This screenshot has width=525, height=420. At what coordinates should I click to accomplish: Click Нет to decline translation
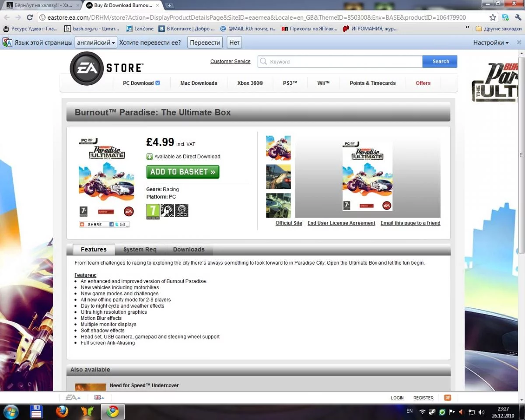tap(234, 42)
